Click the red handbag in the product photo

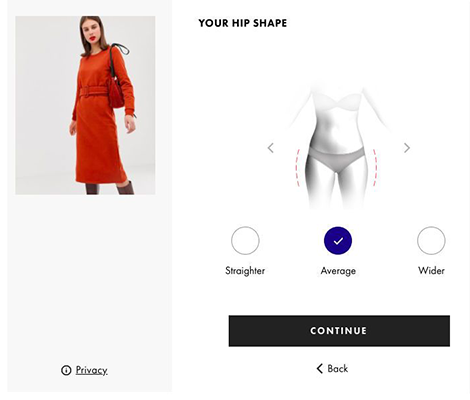pyautogui.click(x=116, y=92)
